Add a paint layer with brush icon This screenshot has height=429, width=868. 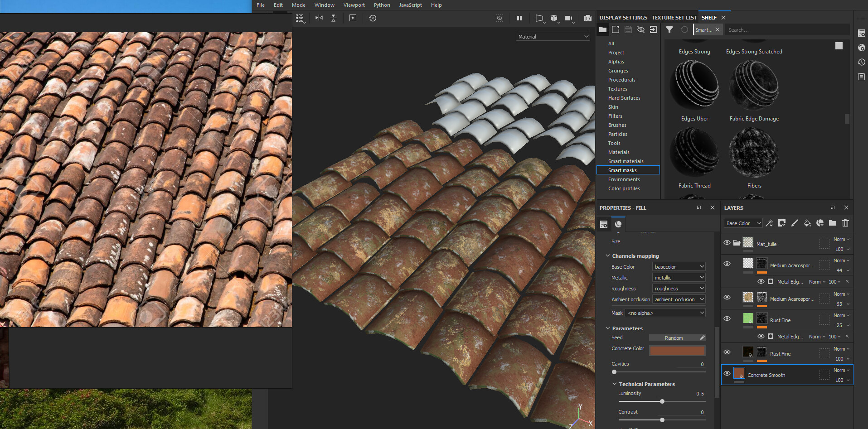point(795,223)
